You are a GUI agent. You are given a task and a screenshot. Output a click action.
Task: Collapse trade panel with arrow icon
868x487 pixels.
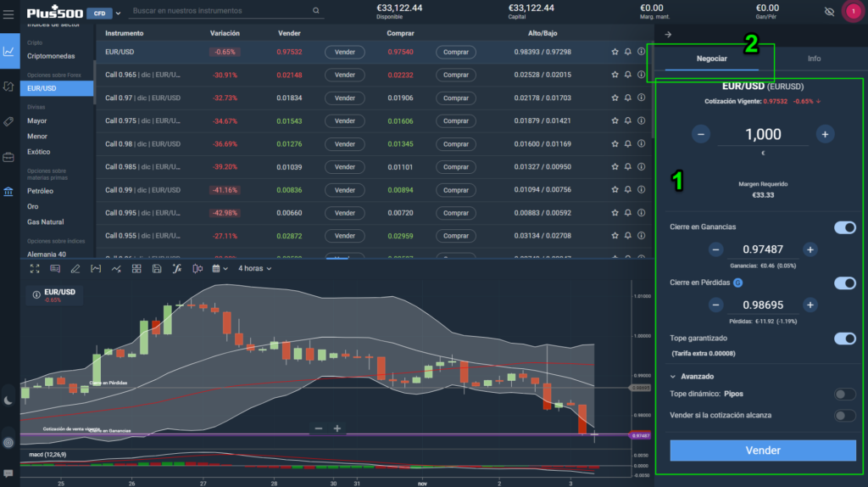click(x=668, y=34)
